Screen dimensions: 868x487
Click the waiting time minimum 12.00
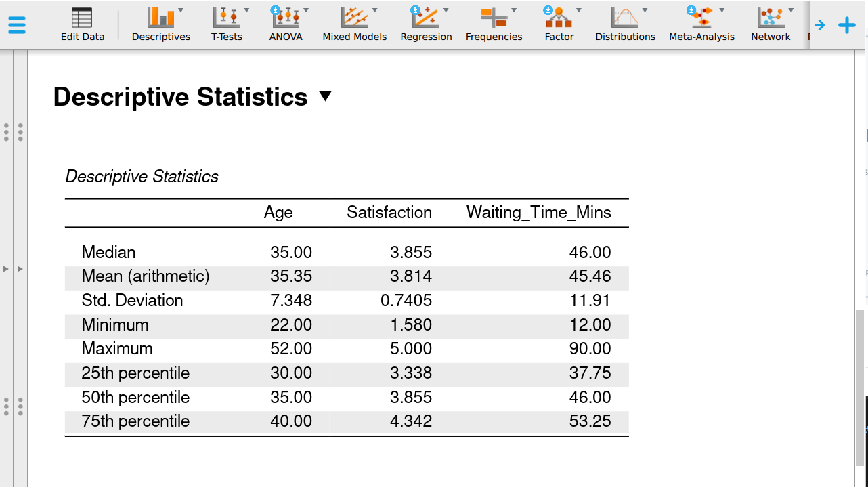(590, 325)
